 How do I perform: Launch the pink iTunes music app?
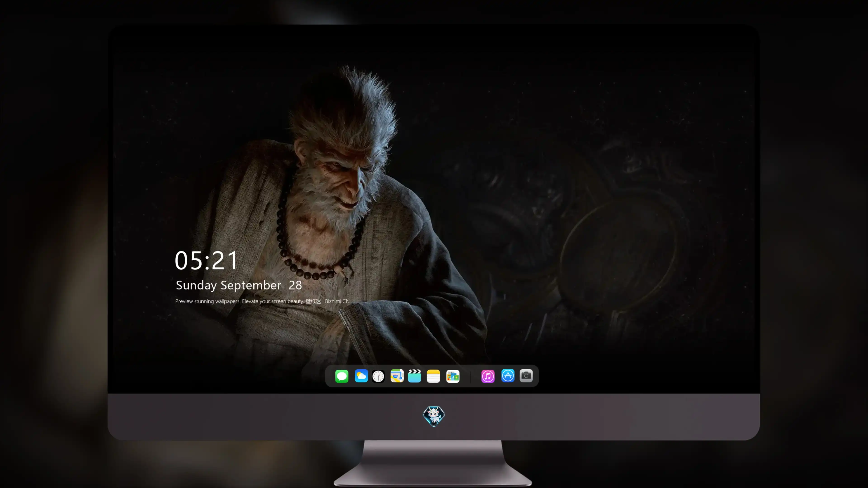pos(488,376)
